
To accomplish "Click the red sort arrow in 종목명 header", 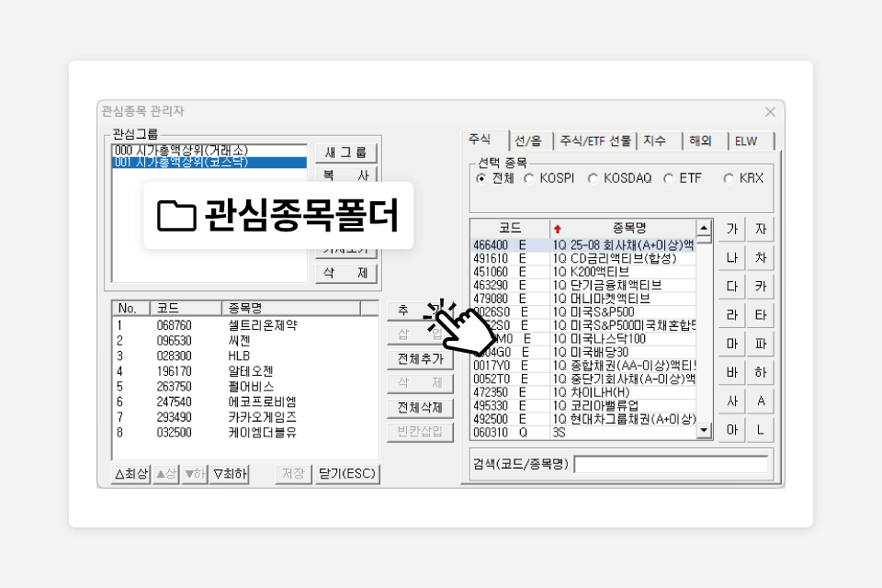I will click(557, 228).
